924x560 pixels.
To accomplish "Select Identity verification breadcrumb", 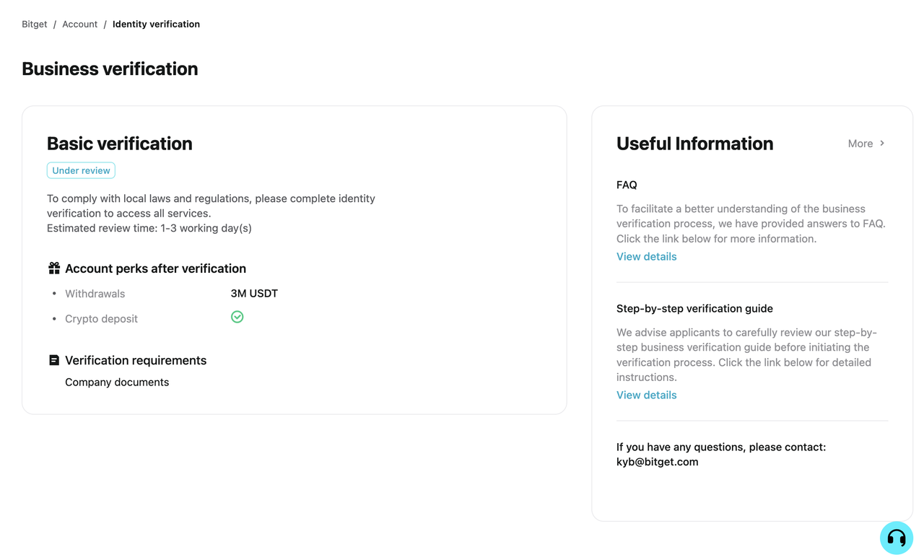I will tap(156, 24).
